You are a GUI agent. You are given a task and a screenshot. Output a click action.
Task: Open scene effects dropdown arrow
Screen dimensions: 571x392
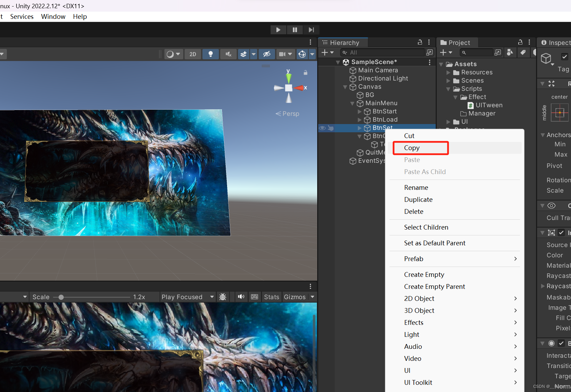[253, 54]
